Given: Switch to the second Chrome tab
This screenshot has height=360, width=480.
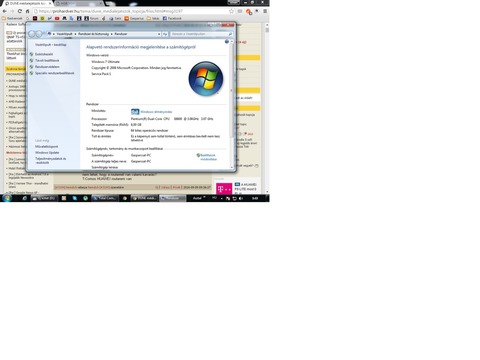Looking at the screenshot, I should (x=78, y=3).
